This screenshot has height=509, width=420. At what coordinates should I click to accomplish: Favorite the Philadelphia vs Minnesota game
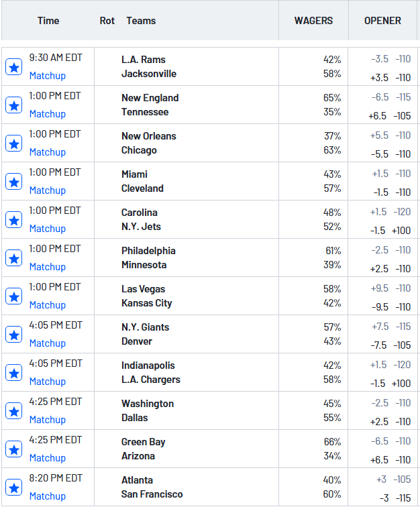13,258
